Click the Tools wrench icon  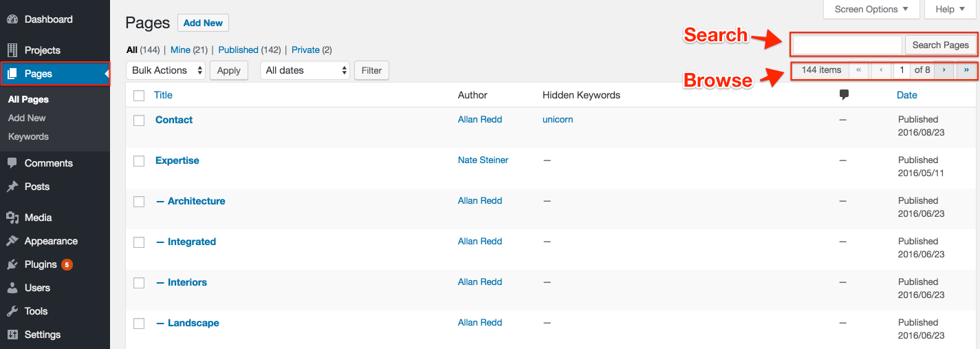click(12, 311)
